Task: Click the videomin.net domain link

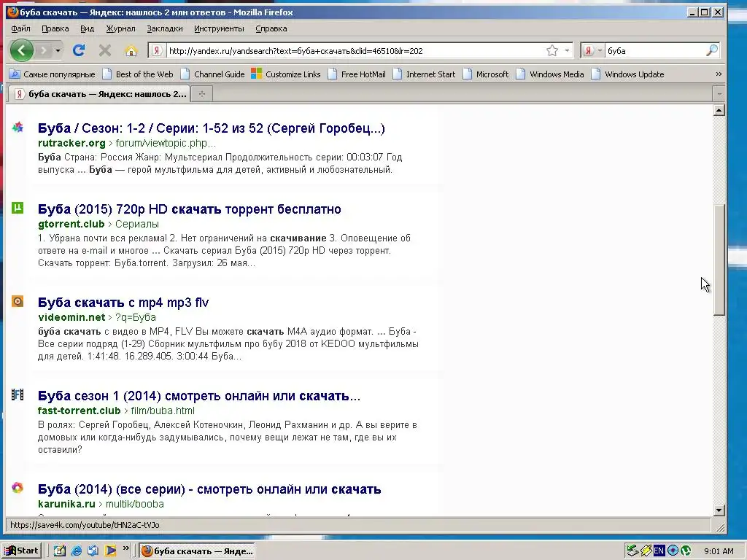Action: pyautogui.click(x=71, y=317)
